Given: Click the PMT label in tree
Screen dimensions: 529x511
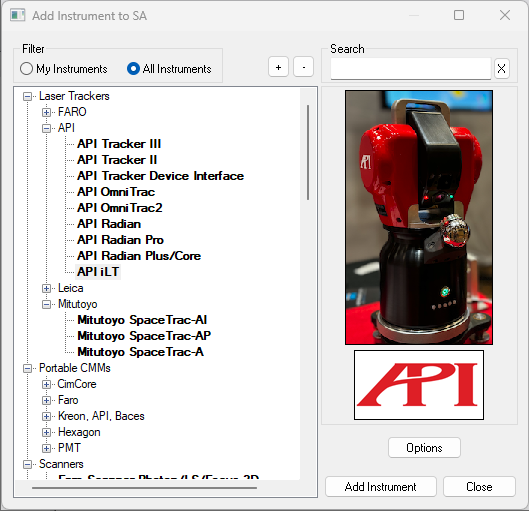Looking at the screenshot, I should click(x=69, y=448).
